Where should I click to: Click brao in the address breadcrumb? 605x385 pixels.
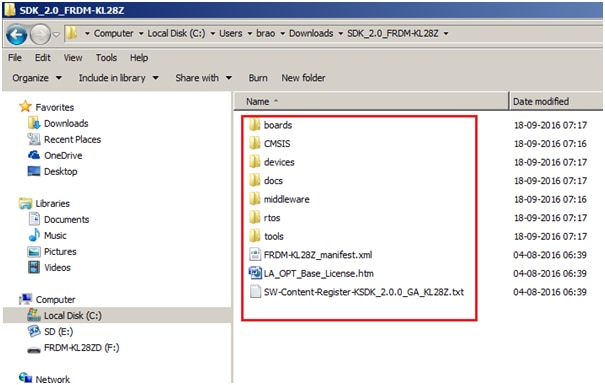click(x=266, y=34)
